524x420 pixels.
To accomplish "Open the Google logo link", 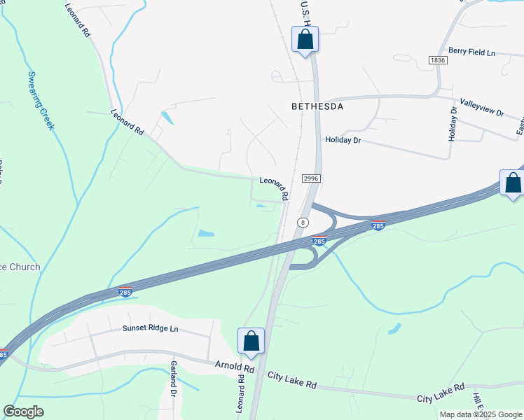I will [x=23, y=412].
